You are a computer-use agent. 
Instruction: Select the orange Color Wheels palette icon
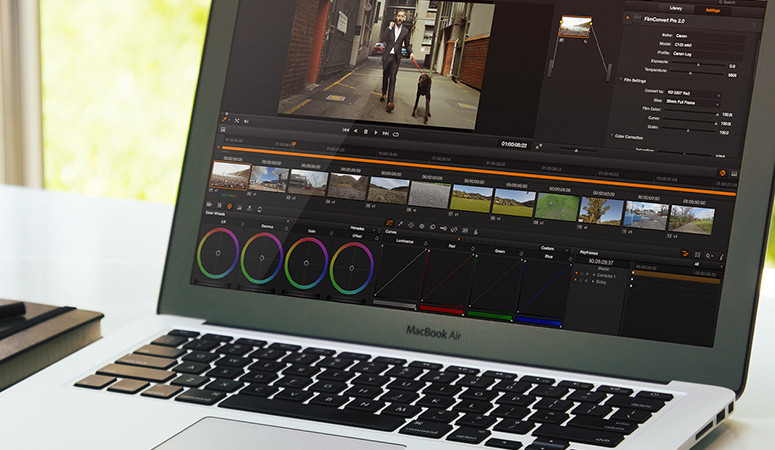coord(229,206)
